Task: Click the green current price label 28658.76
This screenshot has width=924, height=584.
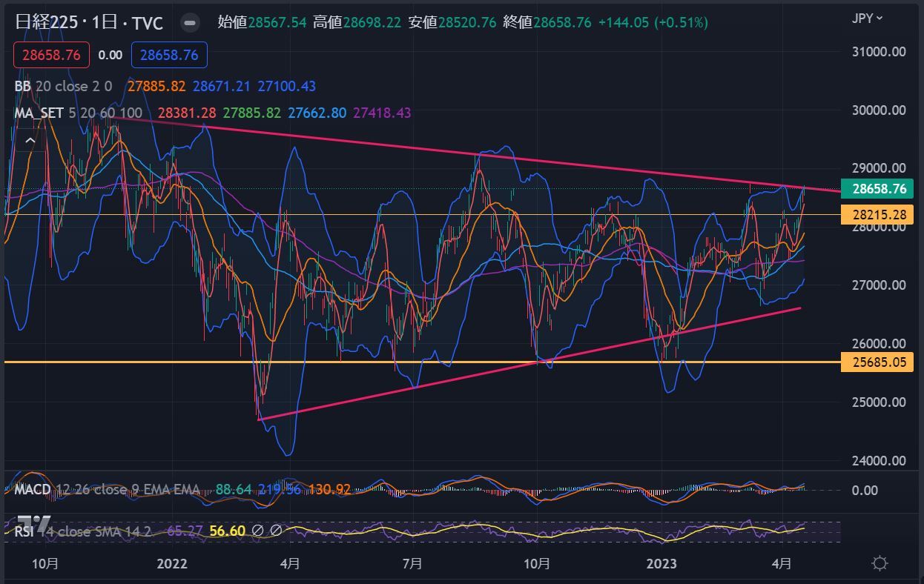Action: tap(879, 188)
